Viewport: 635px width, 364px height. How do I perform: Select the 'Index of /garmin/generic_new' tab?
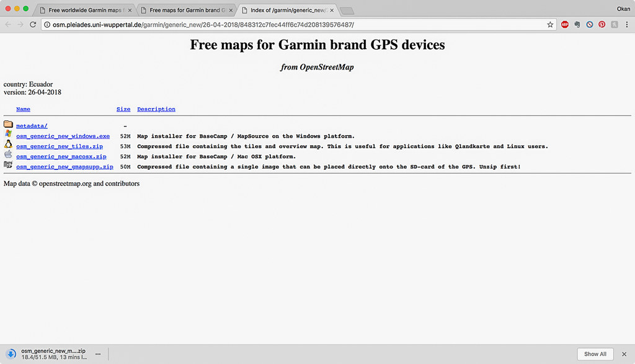[x=287, y=10]
